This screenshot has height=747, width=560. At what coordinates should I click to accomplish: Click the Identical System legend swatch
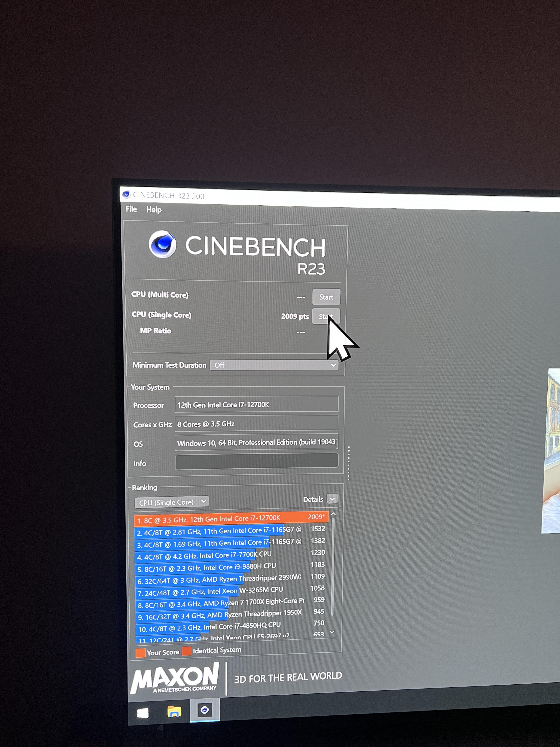tap(186, 651)
